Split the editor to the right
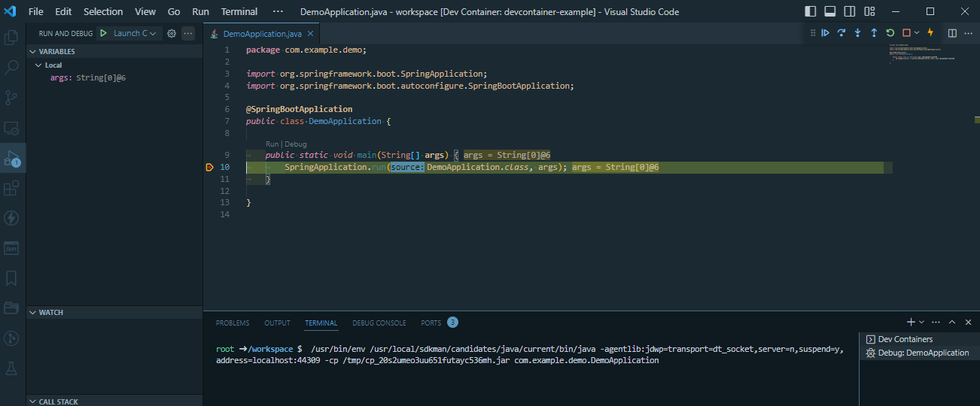980x406 pixels. (952, 33)
